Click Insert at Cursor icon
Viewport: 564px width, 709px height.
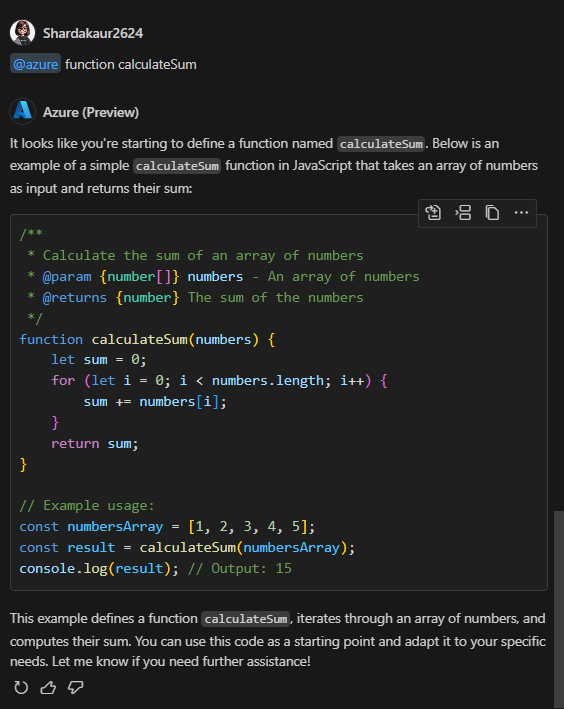coord(463,213)
